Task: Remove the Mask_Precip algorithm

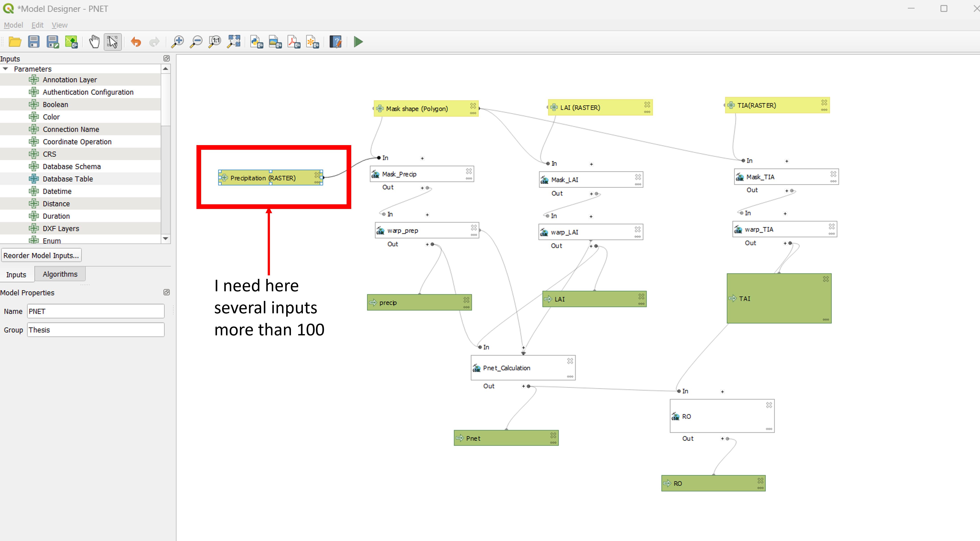Action: tap(468, 171)
